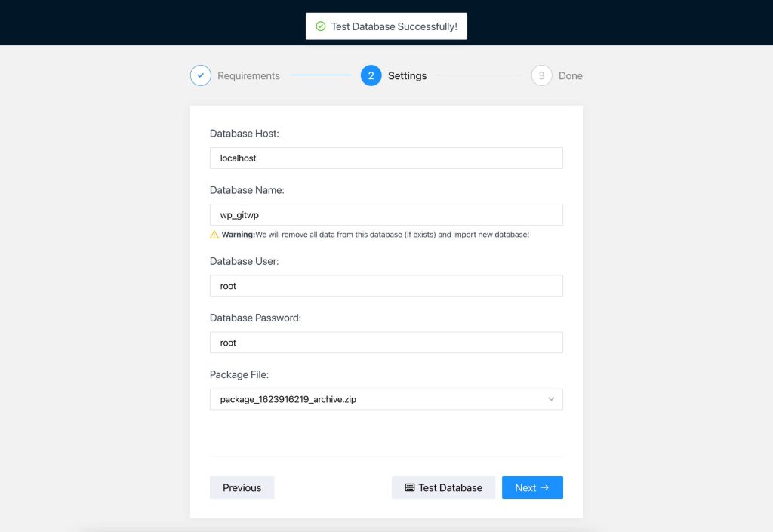Screen dimensions: 773x532
Task: Select the Settings step label
Action: click(x=407, y=76)
